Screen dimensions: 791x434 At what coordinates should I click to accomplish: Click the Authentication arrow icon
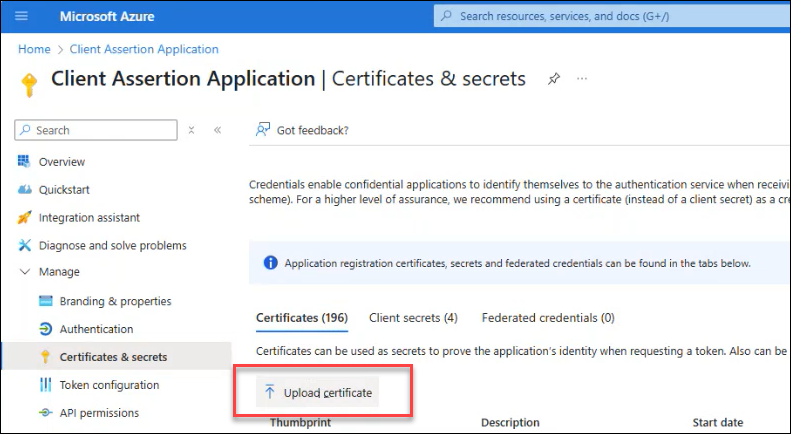[45, 329]
